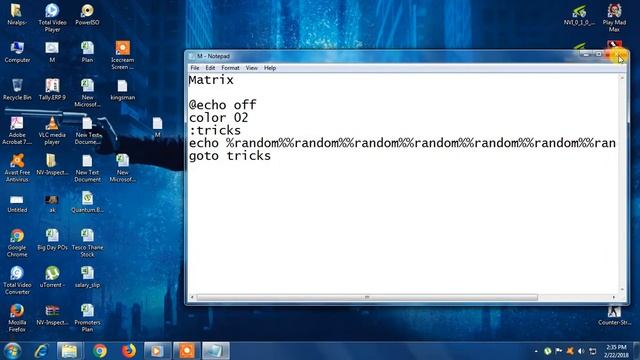Select the uTorrent desktop icon
The height and width of the screenshot is (360, 640).
[52, 277]
